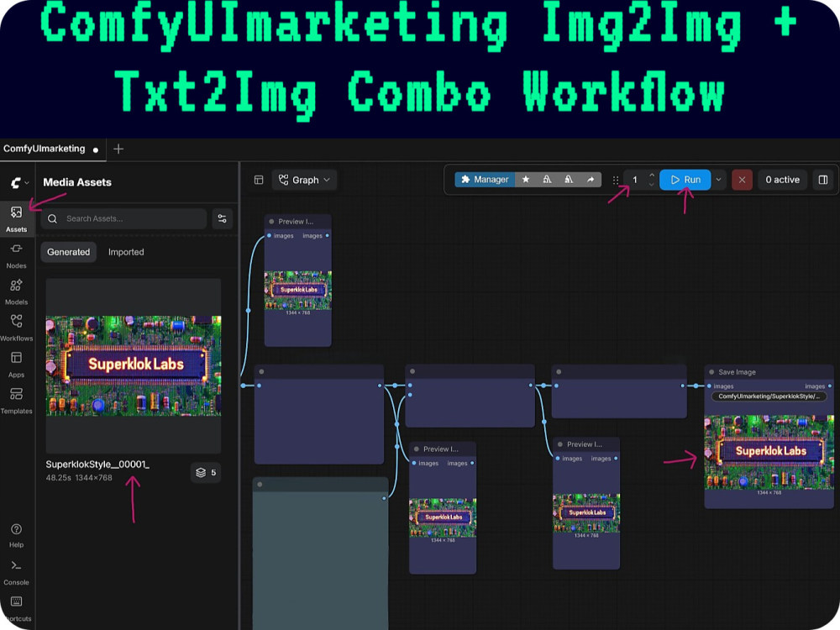Click the Save Image images input port

click(x=709, y=386)
